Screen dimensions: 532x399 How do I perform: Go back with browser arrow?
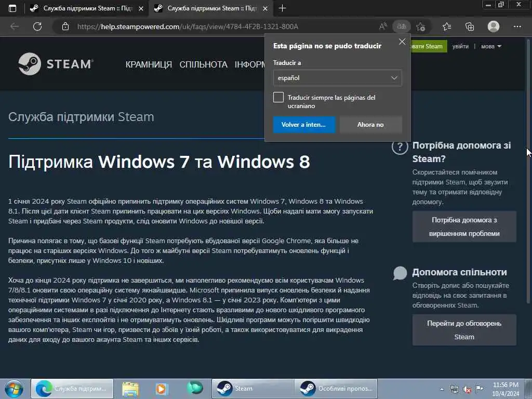pos(14,26)
